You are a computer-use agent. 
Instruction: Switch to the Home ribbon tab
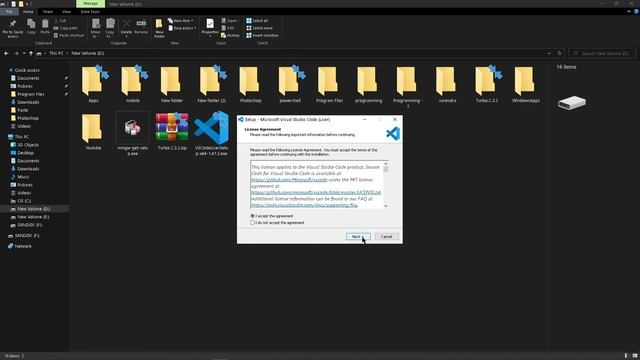28,12
